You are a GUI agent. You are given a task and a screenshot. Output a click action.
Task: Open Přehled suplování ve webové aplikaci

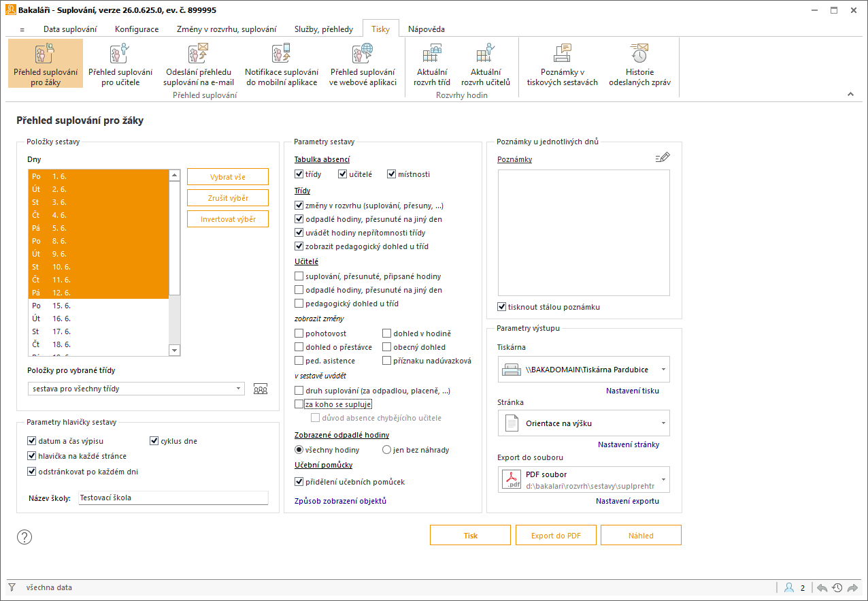(363, 63)
